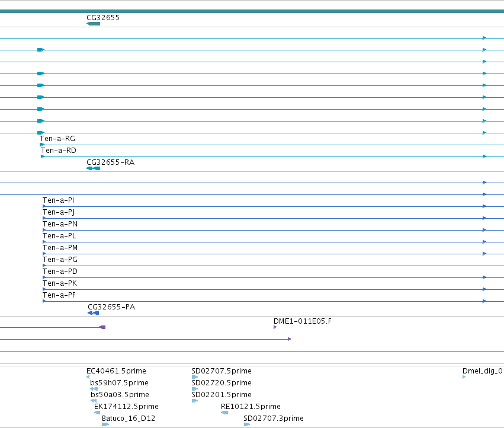Select the SD02720.5prime EST label
Viewport: 504px width, 428px height.
click(x=221, y=384)
